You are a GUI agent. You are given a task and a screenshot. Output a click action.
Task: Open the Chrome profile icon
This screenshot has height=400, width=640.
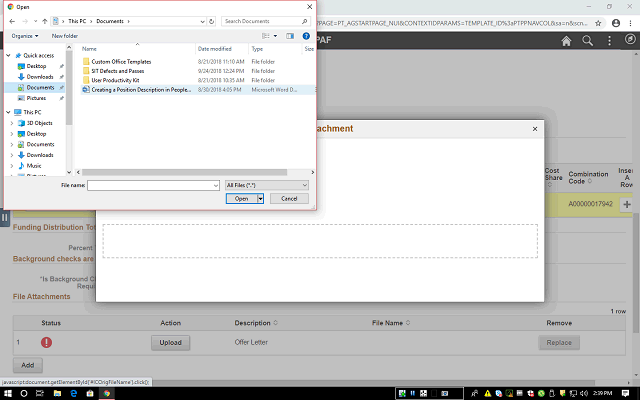point(616,23)
